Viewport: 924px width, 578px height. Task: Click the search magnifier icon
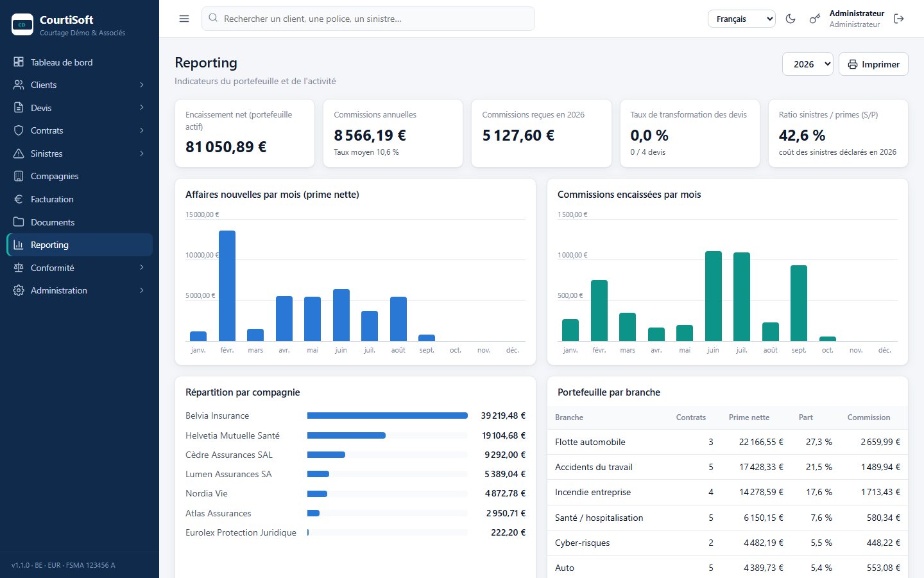pos(213,19)
